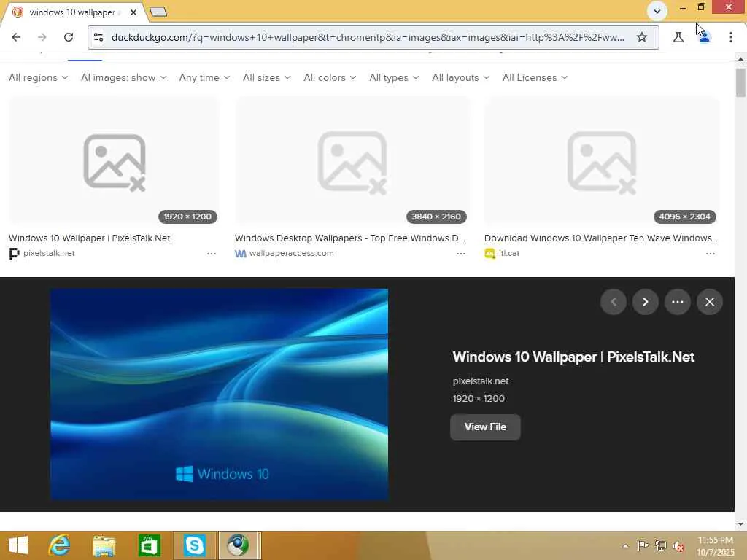Open more options for the itl.cat result
Screen dimensions: 747x560
coord(711,254)
